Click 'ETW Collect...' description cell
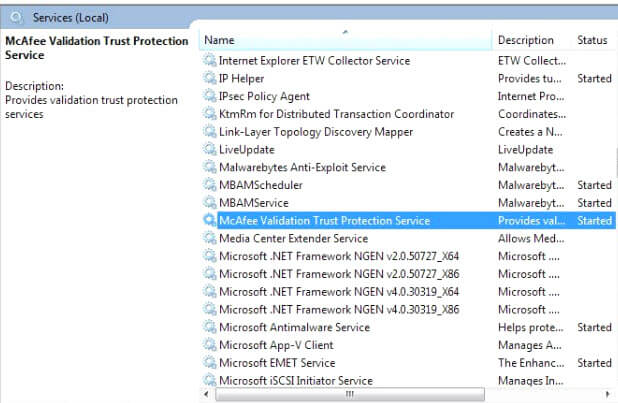Viewport: 618px width, 403px height. (x=532, y=60)
